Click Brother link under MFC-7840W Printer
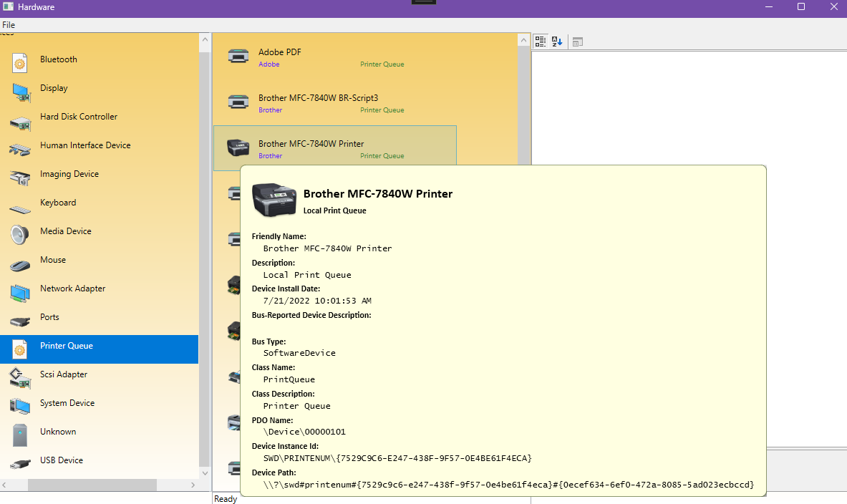Screen dimensions: 847x504 pyautogui.click(x=270, y=156)
